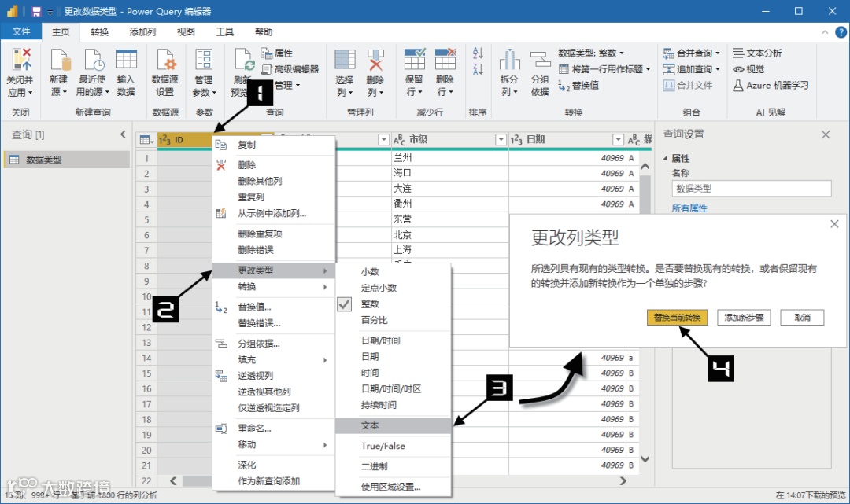
Task: Collapse the 属性 section triangle
Action: (665, 159)
